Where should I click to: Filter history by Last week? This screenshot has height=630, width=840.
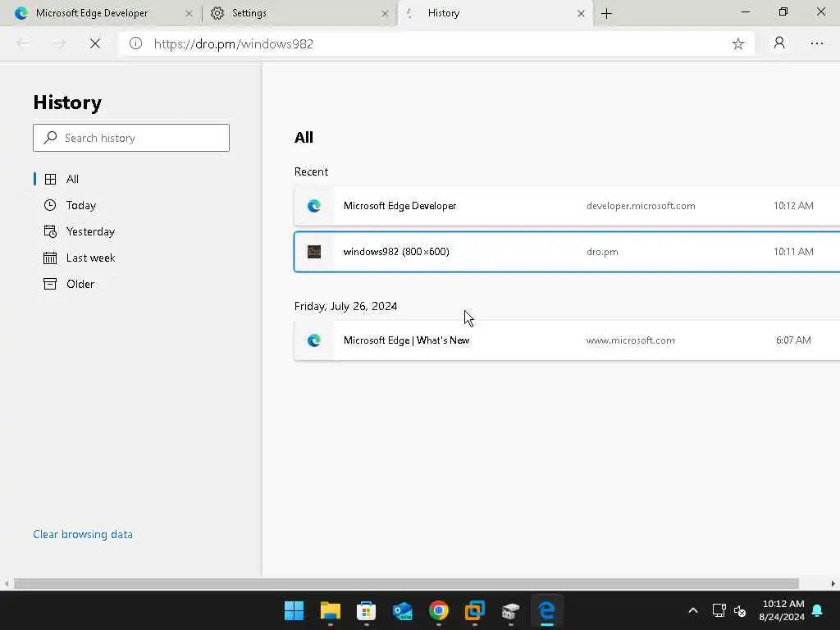pos(90,258)
